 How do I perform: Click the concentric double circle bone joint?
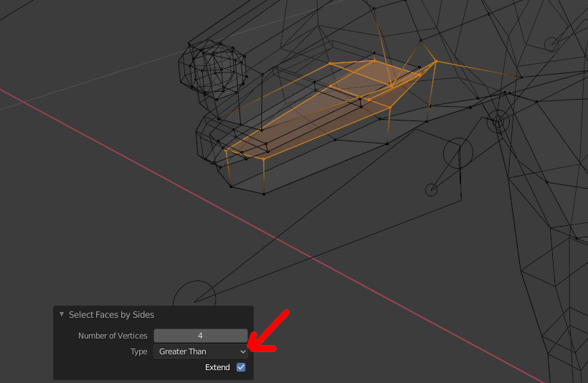coord(498,121)
